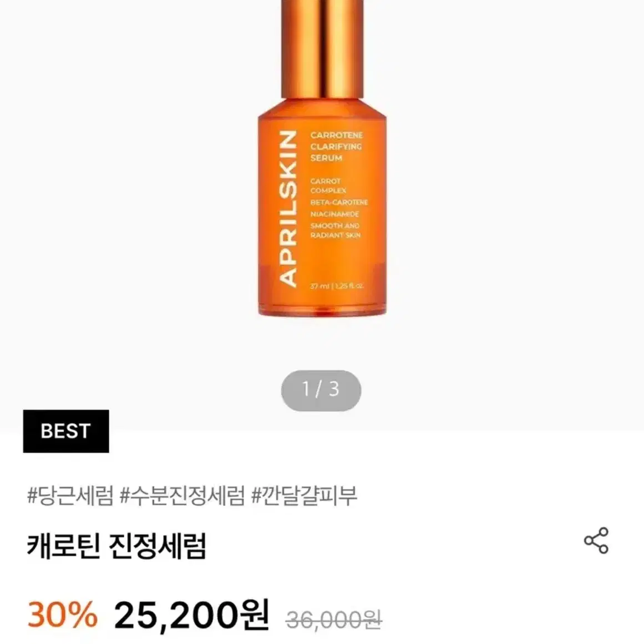The height and width of the screenshot is (644, 644).
Task: Tap the Smooth and Radiant Skin text
Action: [335, 230]
